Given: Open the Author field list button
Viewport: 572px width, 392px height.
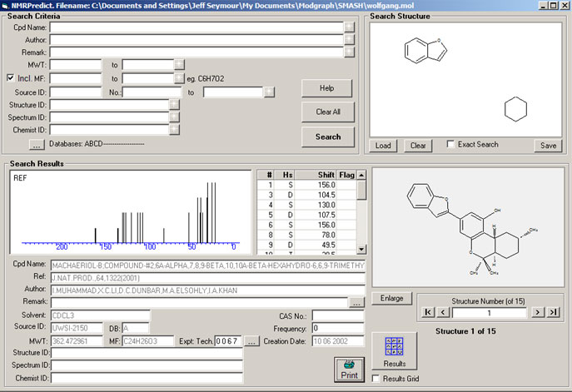Looking at the screenshot, I should click(x=349, y=39).
